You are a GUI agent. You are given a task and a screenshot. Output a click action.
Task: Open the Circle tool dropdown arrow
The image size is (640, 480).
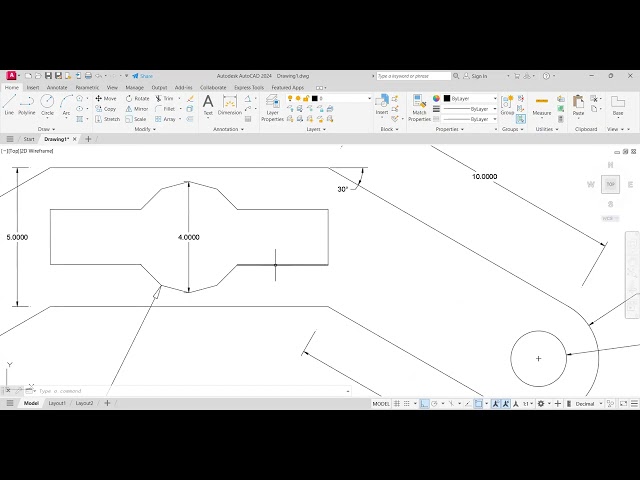(x=47, y=118)
